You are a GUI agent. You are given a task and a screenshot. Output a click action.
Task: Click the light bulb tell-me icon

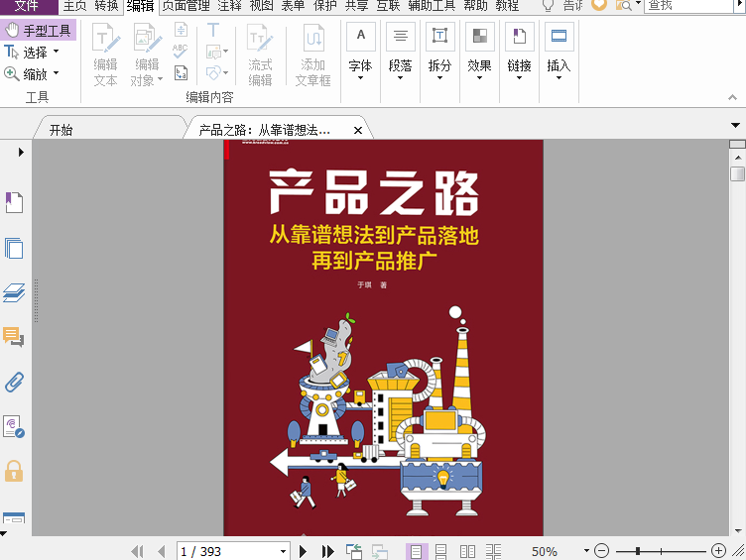click(548, 6)
